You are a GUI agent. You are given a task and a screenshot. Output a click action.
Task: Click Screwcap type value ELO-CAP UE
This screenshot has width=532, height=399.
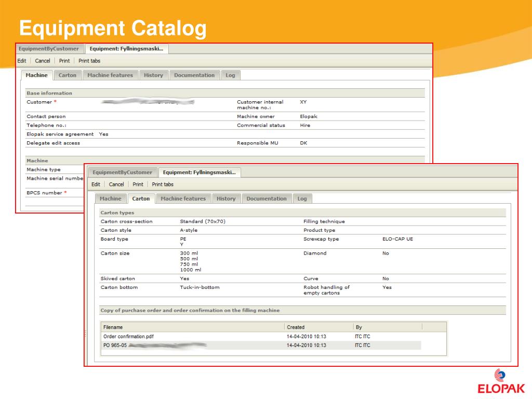tap(397, 239)
